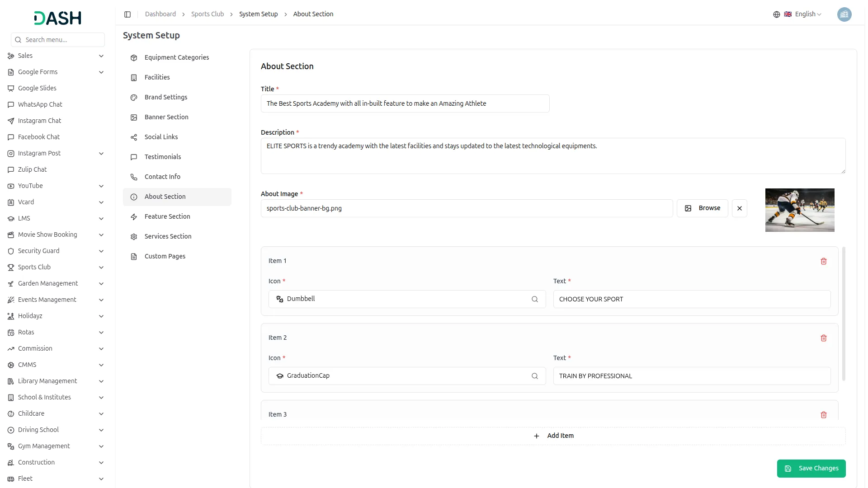Open the English language dropdown
Screen dimensions: 868x488
click(807, 14)
